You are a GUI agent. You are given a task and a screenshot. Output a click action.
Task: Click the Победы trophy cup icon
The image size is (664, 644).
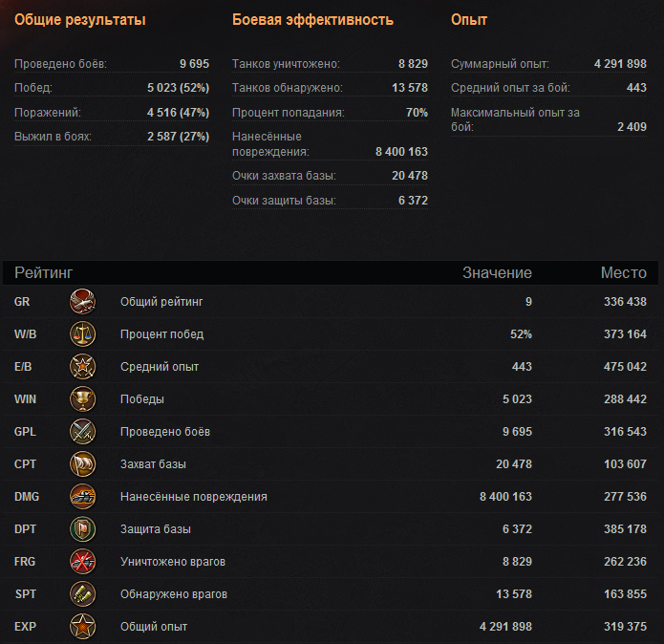[x=83, y=399]
